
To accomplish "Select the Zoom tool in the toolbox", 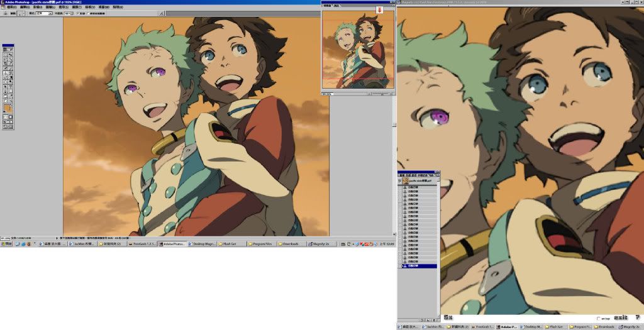I will [10, 100].
